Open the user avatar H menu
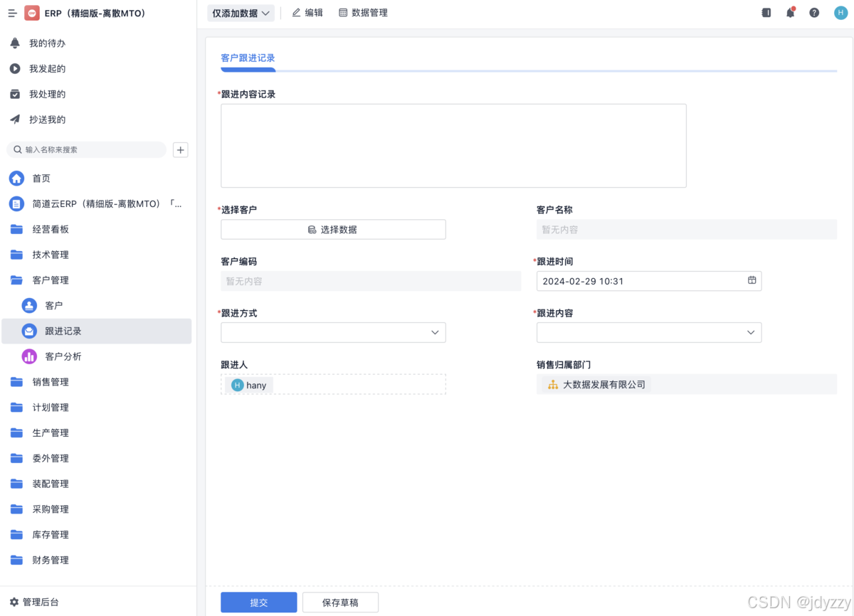854x616 pixels. pos(840,13)
